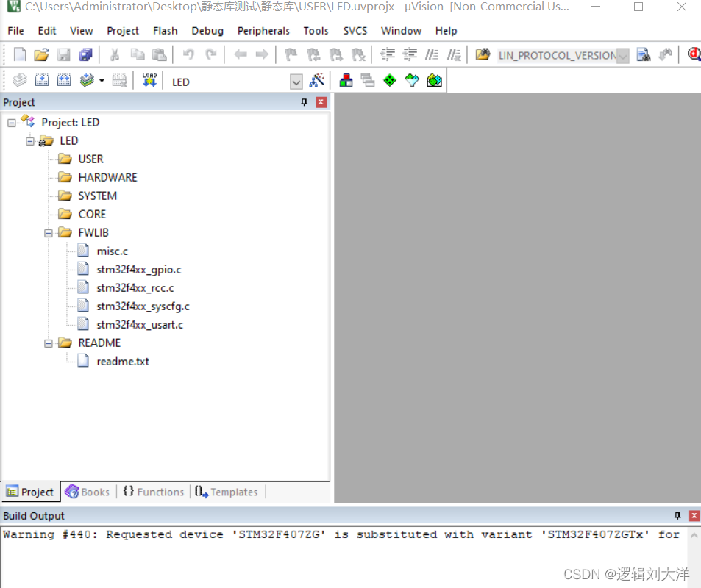
Task: Open the LED target selection dropdown
Action: tap(296, 82)
